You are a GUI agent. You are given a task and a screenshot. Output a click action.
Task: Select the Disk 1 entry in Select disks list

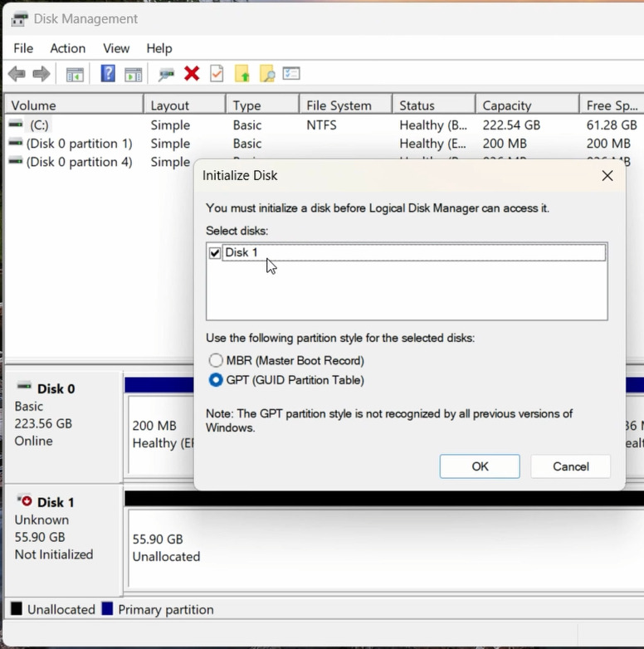coord(414,252)
